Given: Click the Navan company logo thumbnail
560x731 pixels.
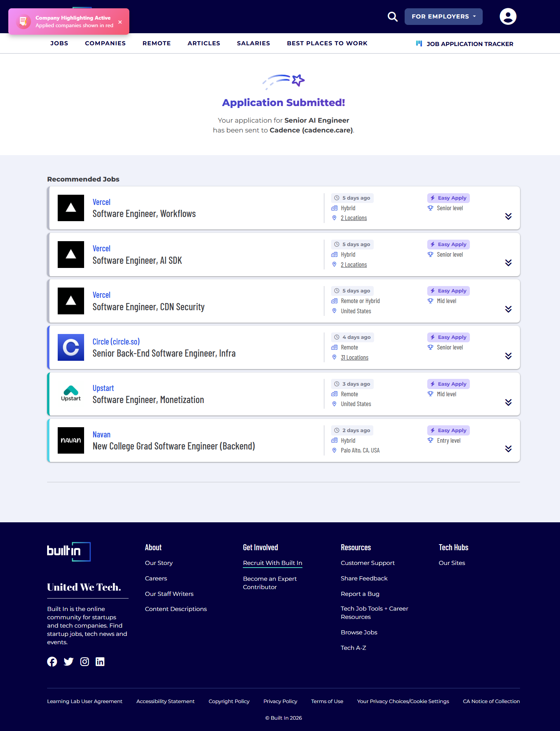Looking at the screenshot, I should (71, 440).
